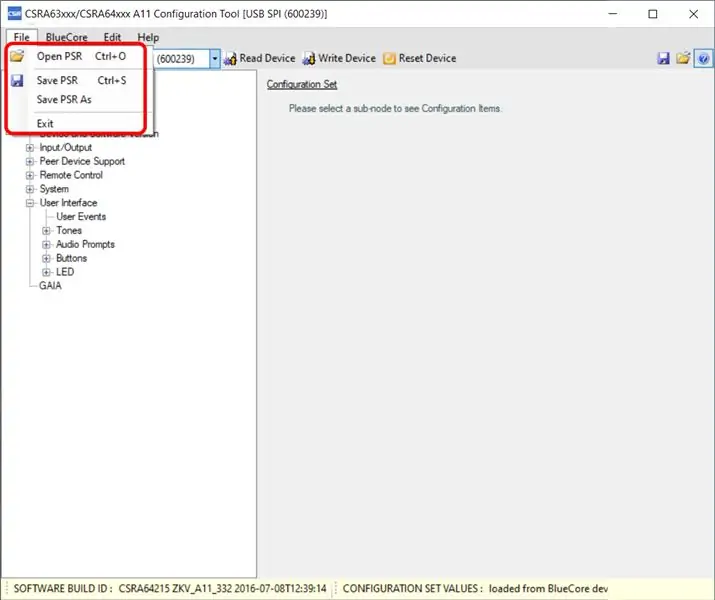715x600 pixels.
Task: Select the Buttons tree item label
Action: click(72, 258)
